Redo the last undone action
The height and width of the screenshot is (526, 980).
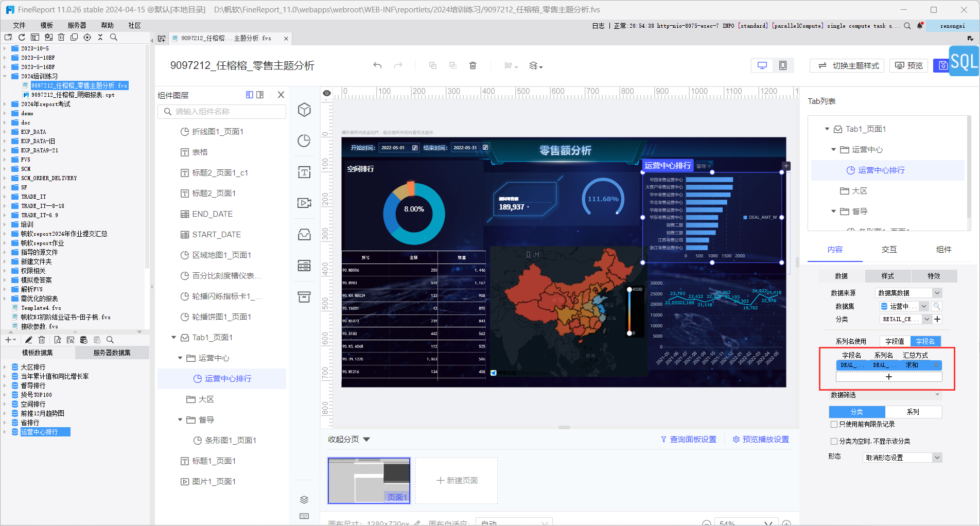(398, 65)
